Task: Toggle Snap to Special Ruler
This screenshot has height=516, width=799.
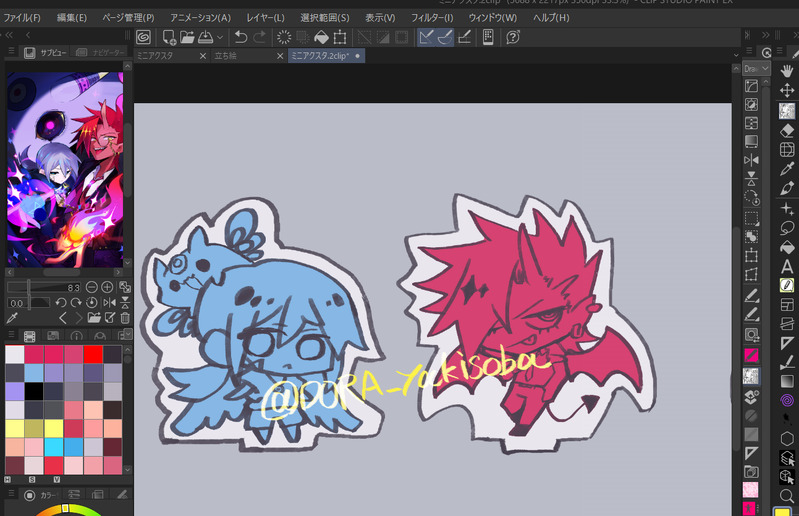Action: coord(445,37)
